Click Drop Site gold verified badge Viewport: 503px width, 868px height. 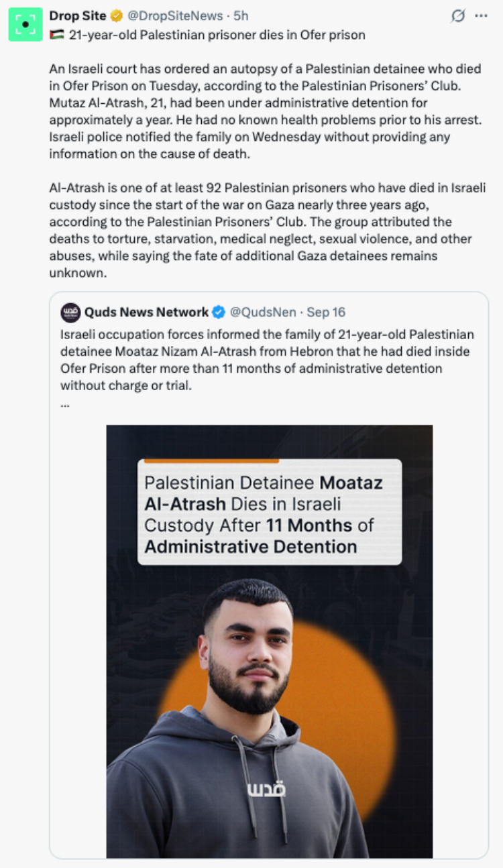click(116, 16)
